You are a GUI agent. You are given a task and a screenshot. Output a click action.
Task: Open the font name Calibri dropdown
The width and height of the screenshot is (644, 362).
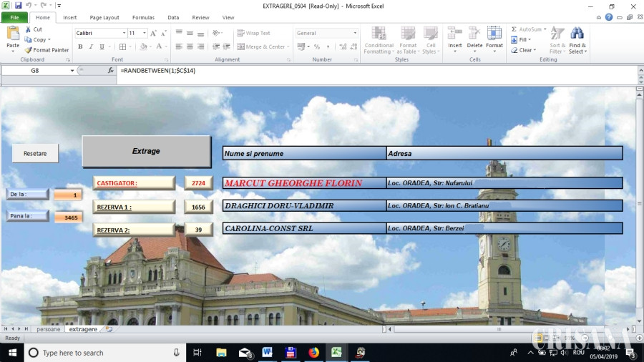123,33
